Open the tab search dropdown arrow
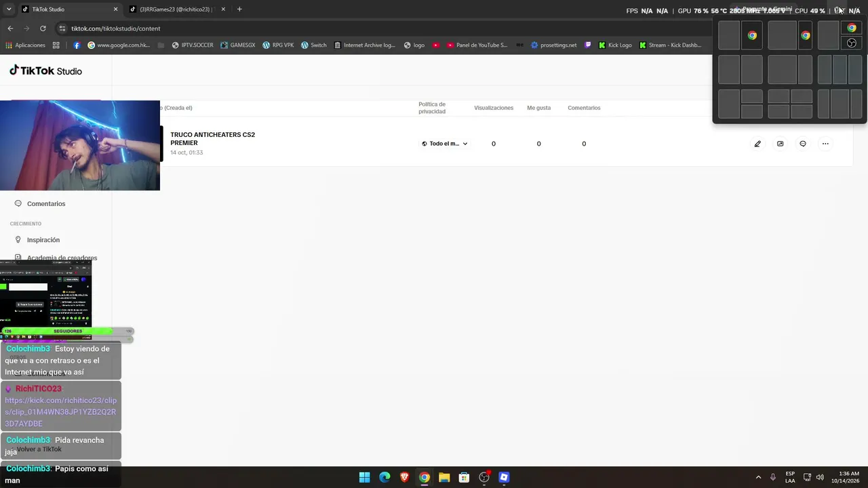The width and height of the screenshot is (868, 488). coord(9,9)
